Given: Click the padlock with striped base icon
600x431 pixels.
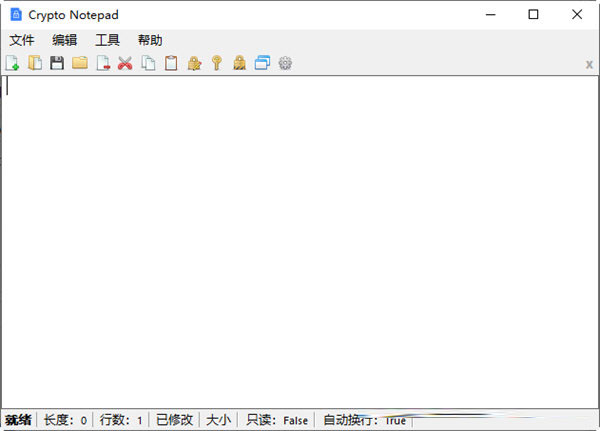Looking at the screenshot, I should 240,63.
